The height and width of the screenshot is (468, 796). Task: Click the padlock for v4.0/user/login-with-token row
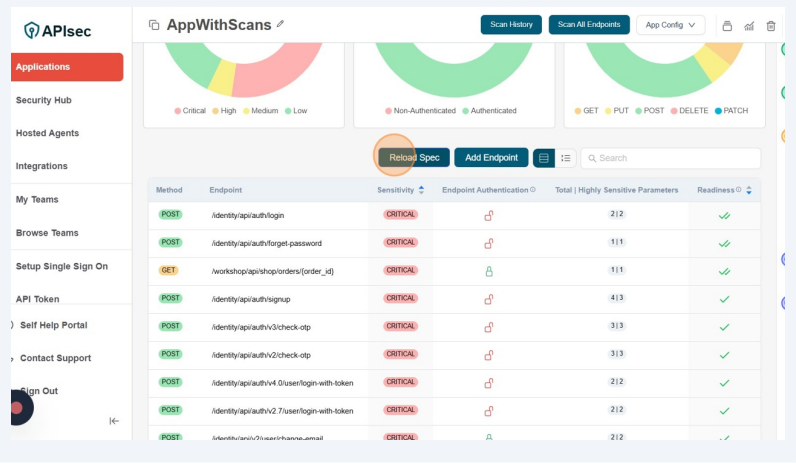point(488,383)
